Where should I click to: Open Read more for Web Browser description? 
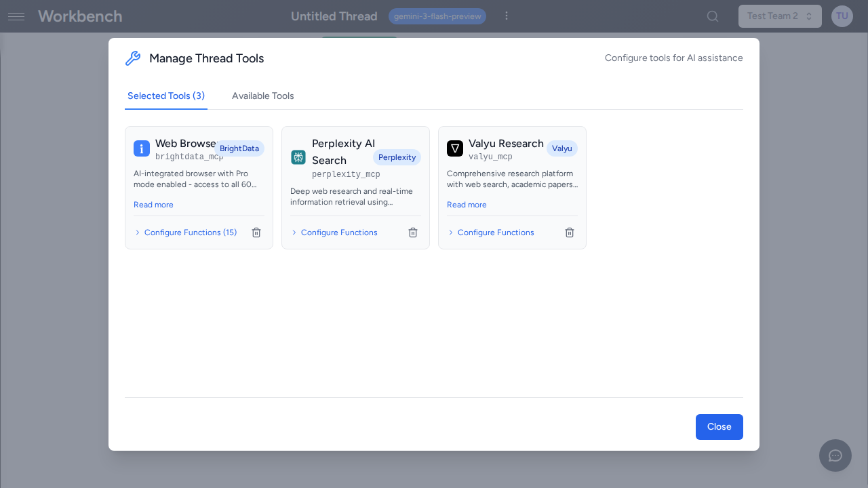point(153,205)
